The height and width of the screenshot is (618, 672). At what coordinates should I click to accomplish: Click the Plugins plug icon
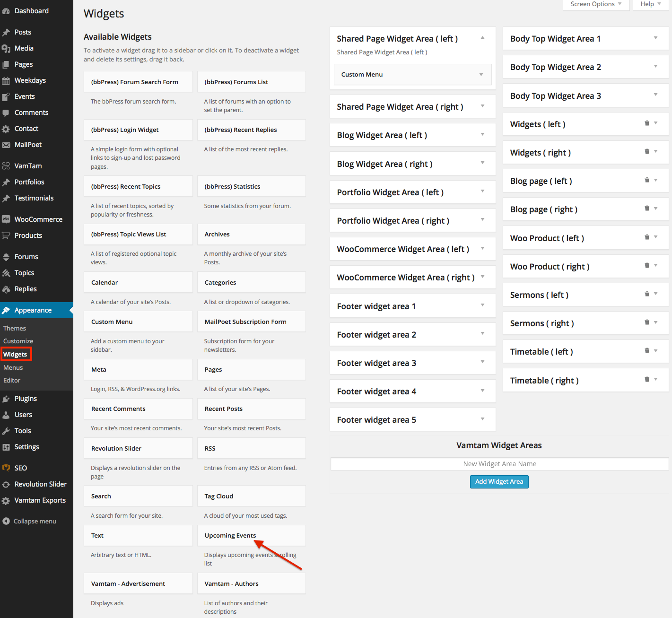tap(6, 399)
